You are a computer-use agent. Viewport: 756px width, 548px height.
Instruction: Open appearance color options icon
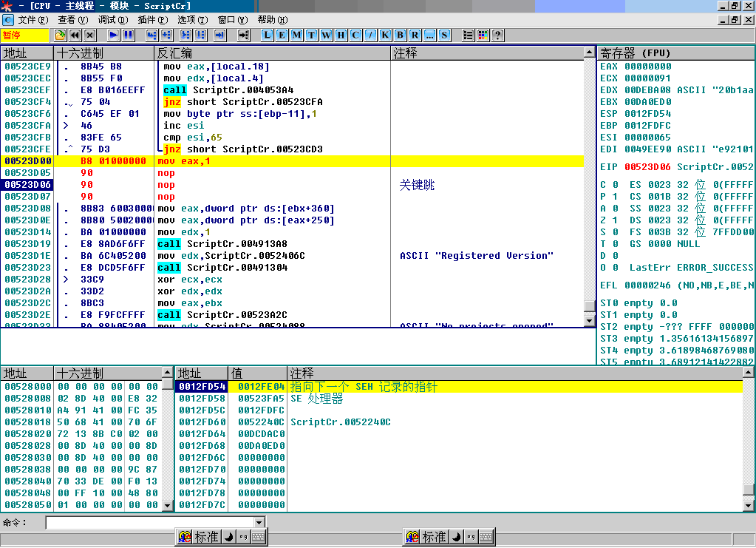[x=483, y=35]
